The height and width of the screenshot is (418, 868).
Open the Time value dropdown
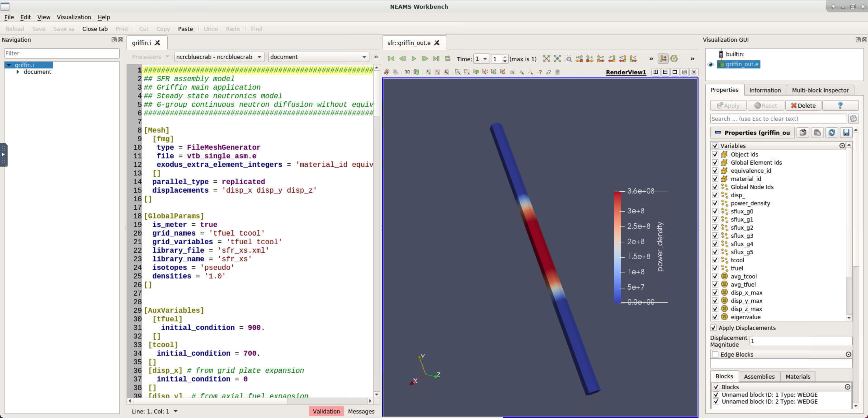[481, 59]
